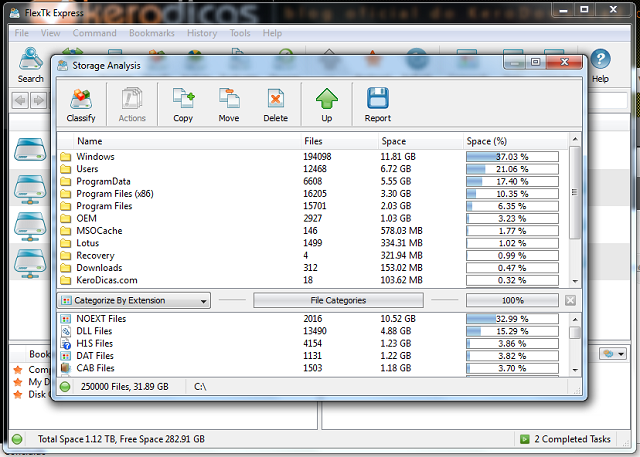Sort by the Files column header
640x457 pixels.
click(339, 141)
